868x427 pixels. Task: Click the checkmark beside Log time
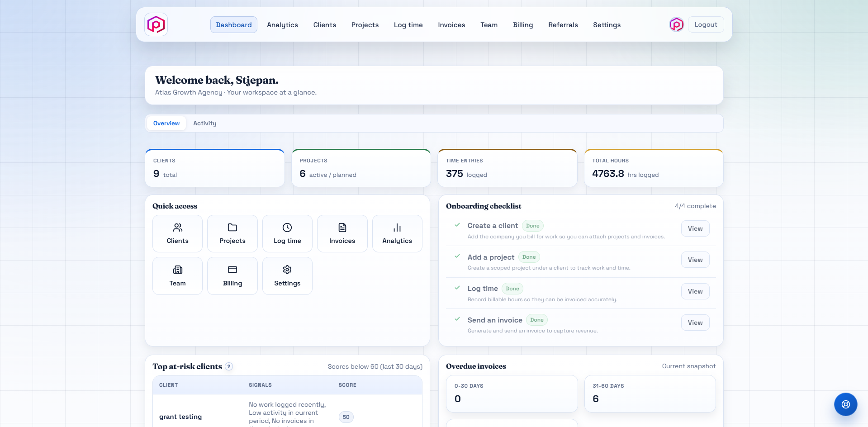point(457,288)
